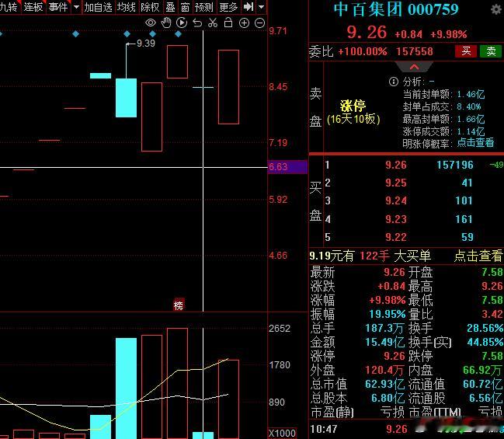Viewport: 504px width, 439px height.
Task: Click the 榜 badge on chart
Action: pos(179,305)
